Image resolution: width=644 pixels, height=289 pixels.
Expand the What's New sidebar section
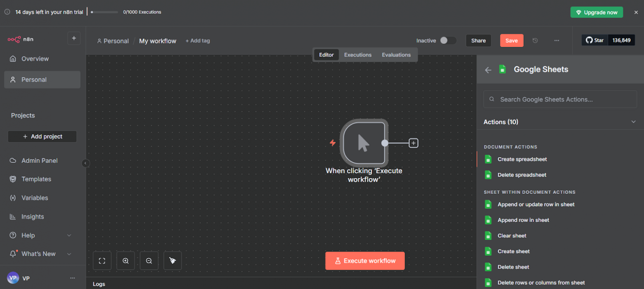click(x=69, y=254)
